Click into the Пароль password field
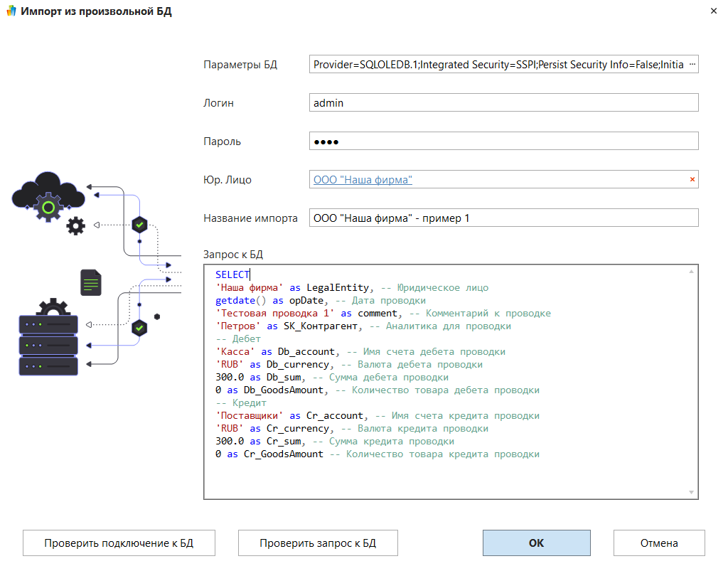Viewport: 728px width, 571px height. click(503, 141)
